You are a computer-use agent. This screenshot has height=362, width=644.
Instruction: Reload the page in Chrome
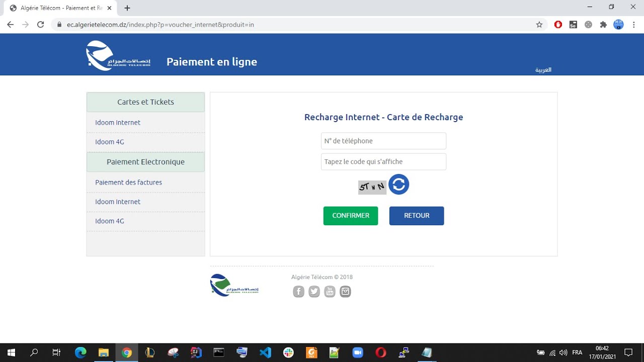tap(41, 25)
